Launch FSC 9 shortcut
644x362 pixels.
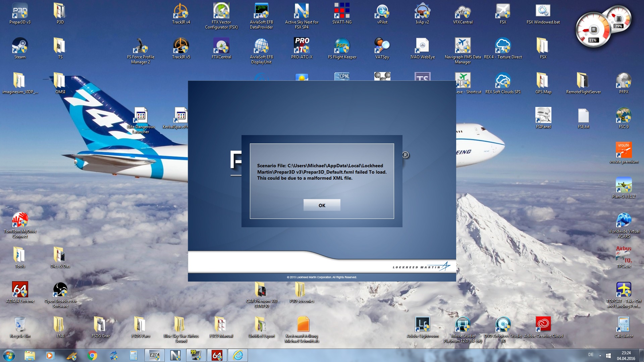click(x=624, y=118)
